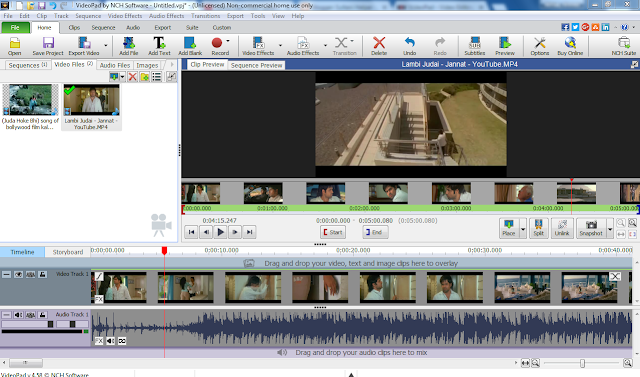This screenshot has height=377, width=640.
Task: Expand the Snapshot dropdown arrow
Action: [x=610, y=229]
